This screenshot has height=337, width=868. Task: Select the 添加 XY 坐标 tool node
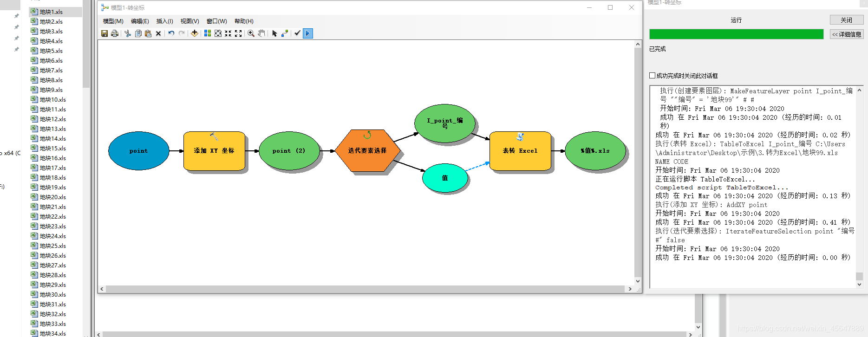[214, 151]
